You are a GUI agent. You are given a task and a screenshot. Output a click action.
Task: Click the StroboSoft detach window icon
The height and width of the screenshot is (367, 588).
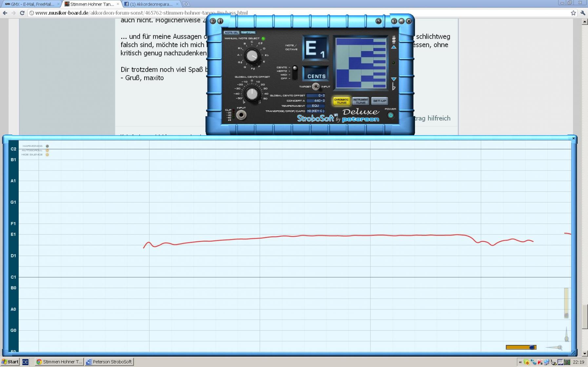click(x=379, y=21)
